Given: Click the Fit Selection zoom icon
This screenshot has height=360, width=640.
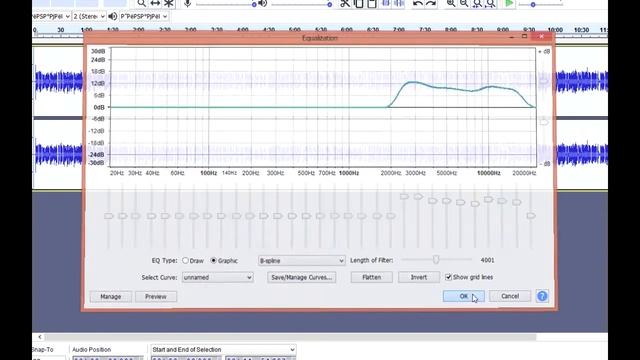Looking at the screenshot, I should pyautogui.click(x=477, y=4).
